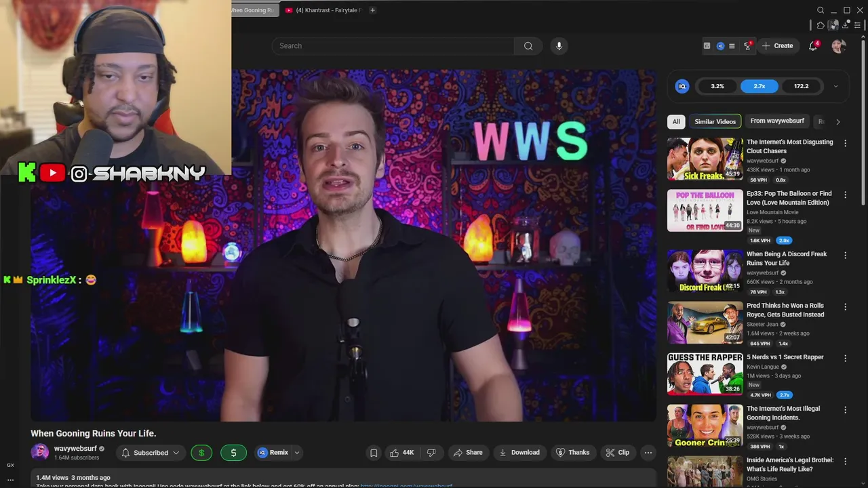Click into the YouTube search field
This screenshot has width=868, height=488.
pyautogui.click(x=393, y=46)
